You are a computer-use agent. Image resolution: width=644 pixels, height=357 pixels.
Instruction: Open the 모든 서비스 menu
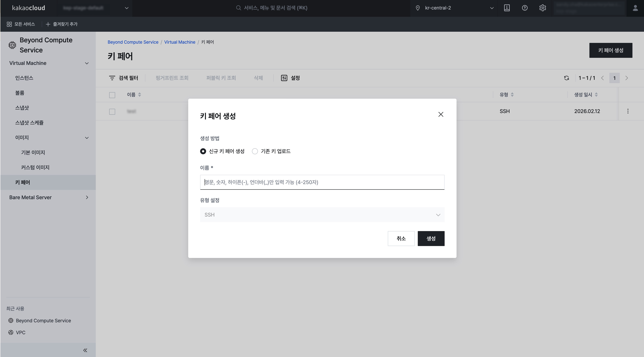click(21, 24)
